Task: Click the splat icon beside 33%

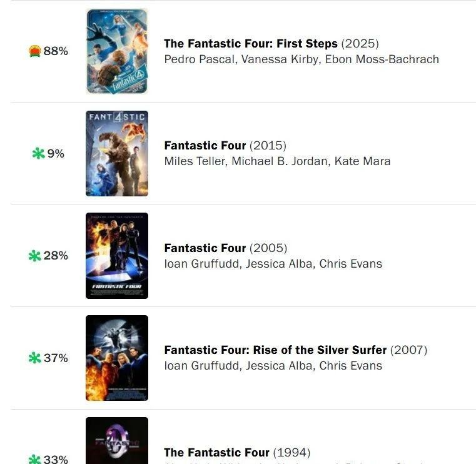Action: tap(34, 459)
